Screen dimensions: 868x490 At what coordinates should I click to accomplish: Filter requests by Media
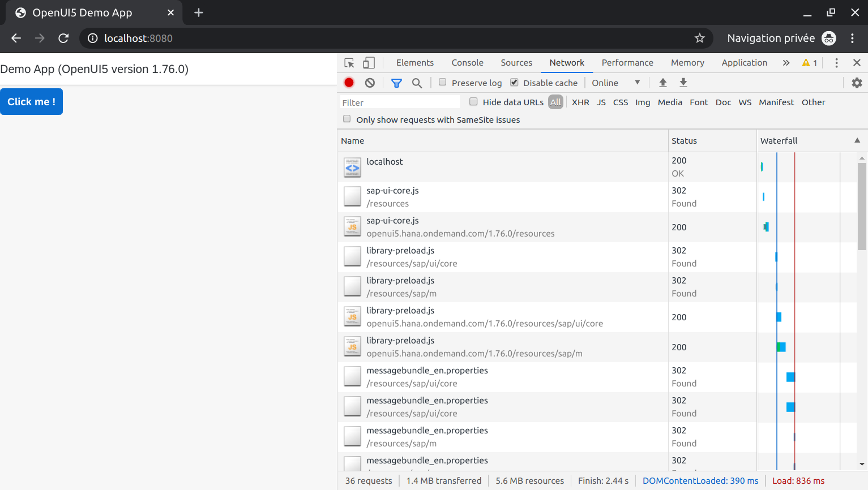tap(670, 102)
